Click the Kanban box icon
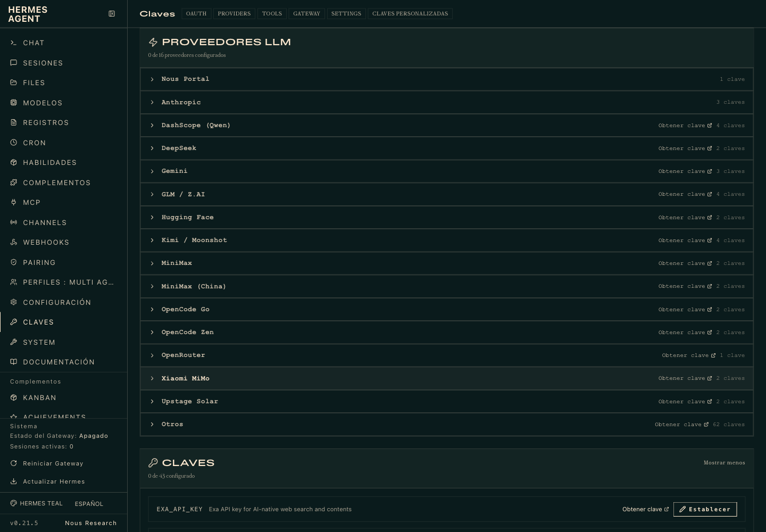The width and height of the screenshot is (766, 532). click(14, 397)
